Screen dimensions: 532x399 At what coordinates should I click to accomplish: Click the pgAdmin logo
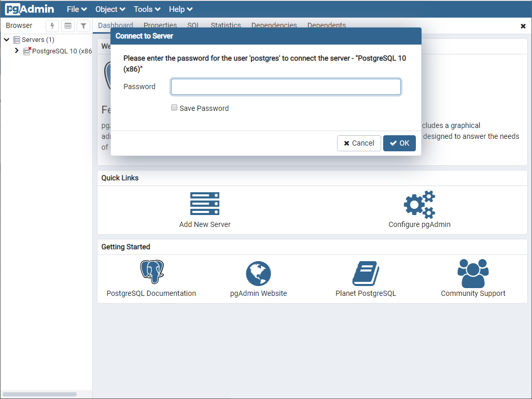point(30,9)
